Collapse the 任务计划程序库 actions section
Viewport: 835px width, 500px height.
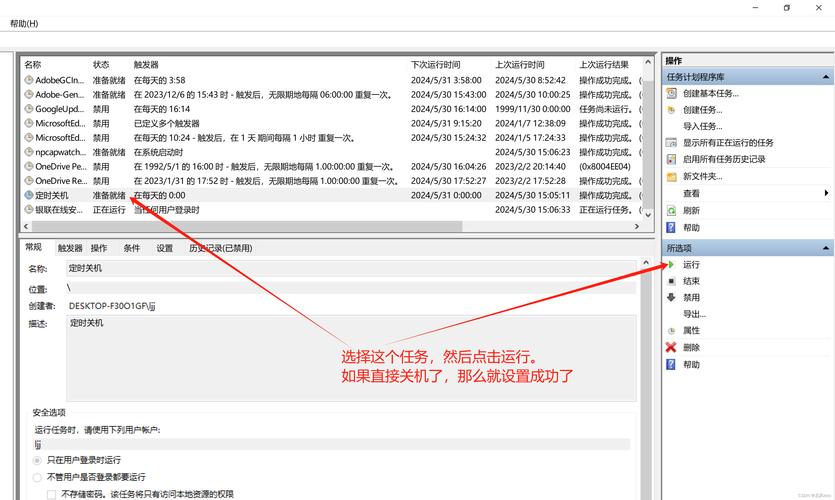click(x=825, y=77)
